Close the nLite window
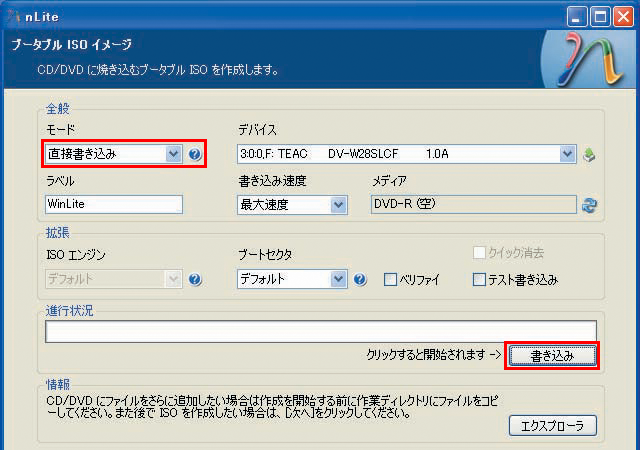The height and width of the screenshot is (450, 640). coord(624,17)
